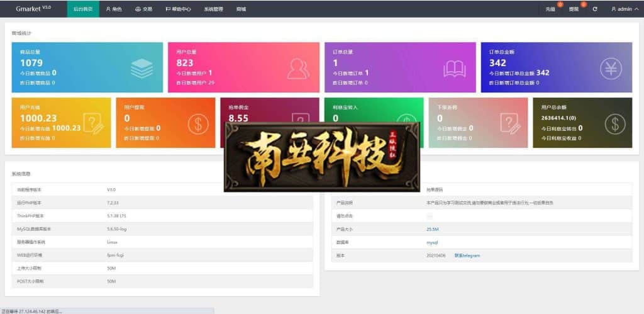The height and width of the screenshot is (314, 644).
Task: Click the badge on 提现 button
Action: click(x=584, y=4)
